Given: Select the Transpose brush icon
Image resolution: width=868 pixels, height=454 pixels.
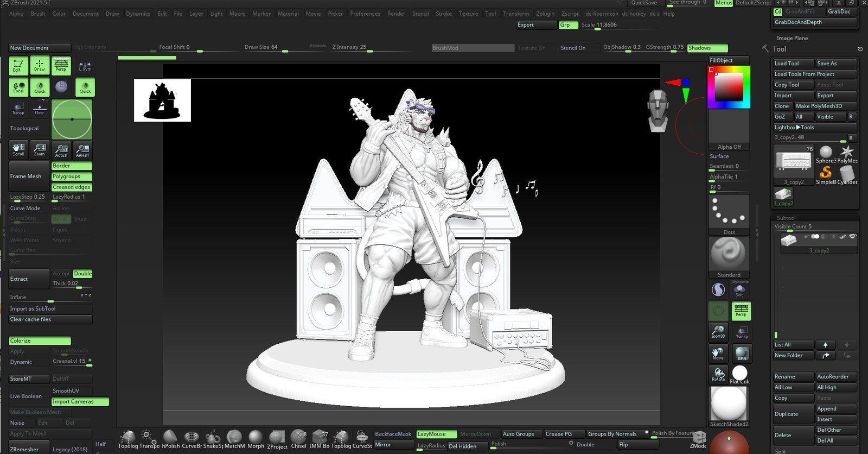Looking at the screenshot, I should 150,439.
